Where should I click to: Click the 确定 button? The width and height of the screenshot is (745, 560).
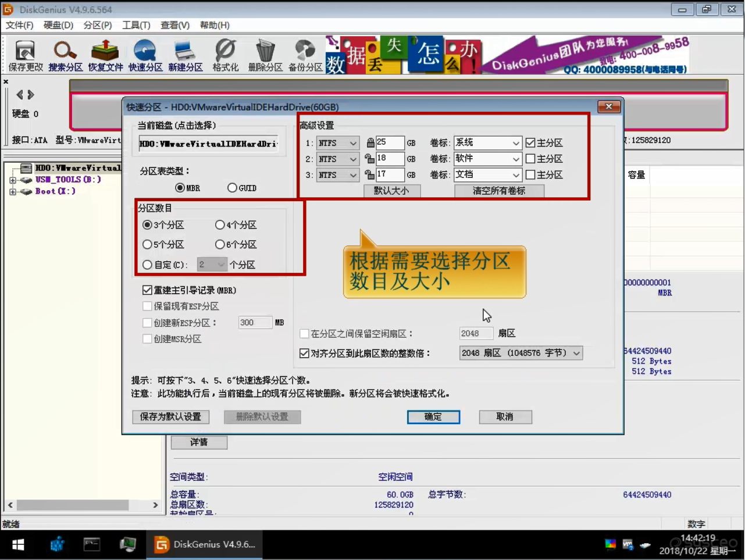(433, 417)
